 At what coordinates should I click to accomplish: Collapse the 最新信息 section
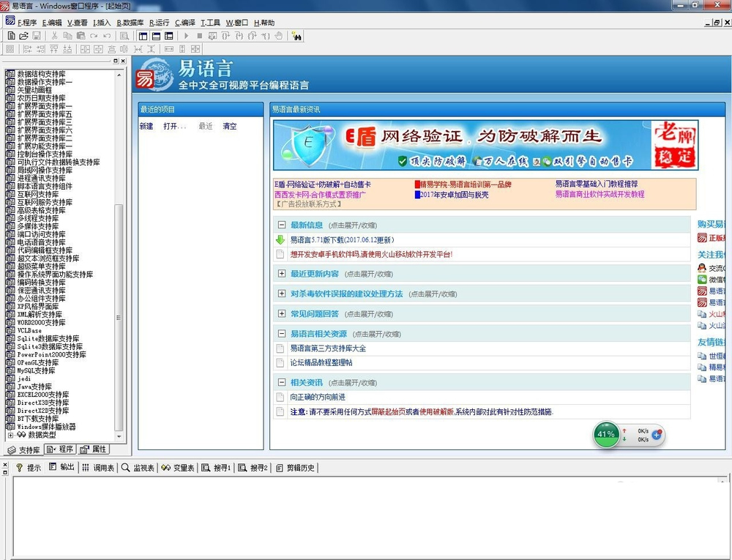coord(282,225)
